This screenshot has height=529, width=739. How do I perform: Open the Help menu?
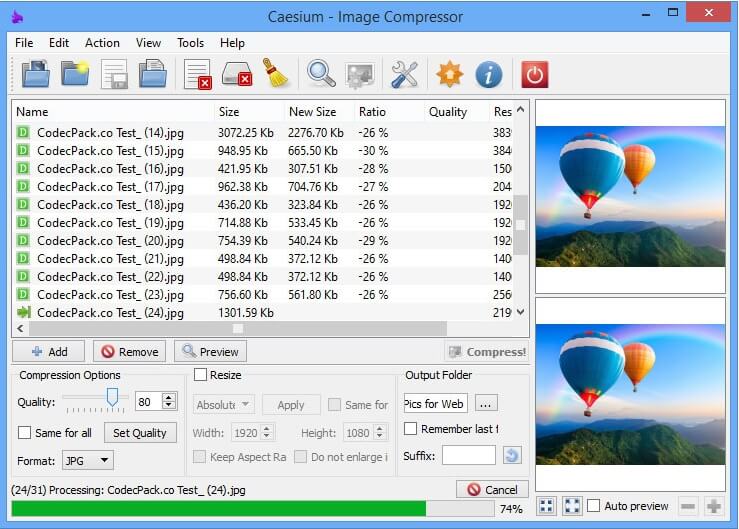tap(232, 43)
